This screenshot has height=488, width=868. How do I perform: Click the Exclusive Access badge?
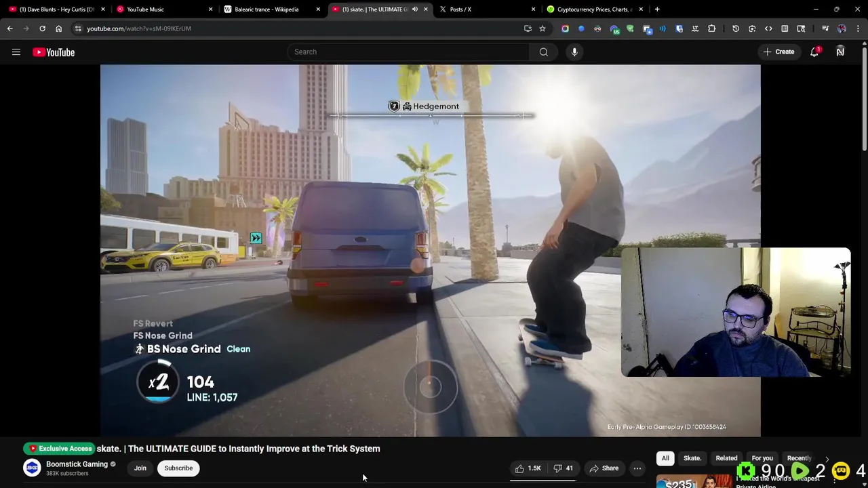(x=59, y=449)
